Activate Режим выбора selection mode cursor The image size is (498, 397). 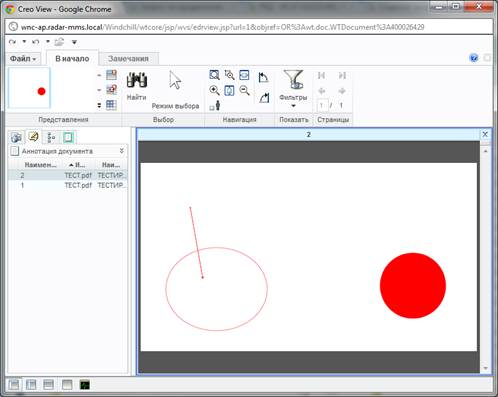point(175,89)
